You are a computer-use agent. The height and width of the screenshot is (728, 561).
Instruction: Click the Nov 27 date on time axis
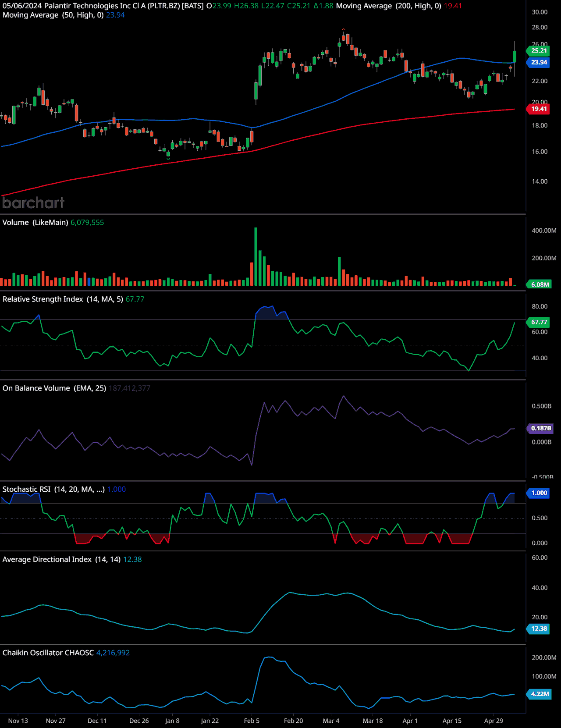point(56,721)
